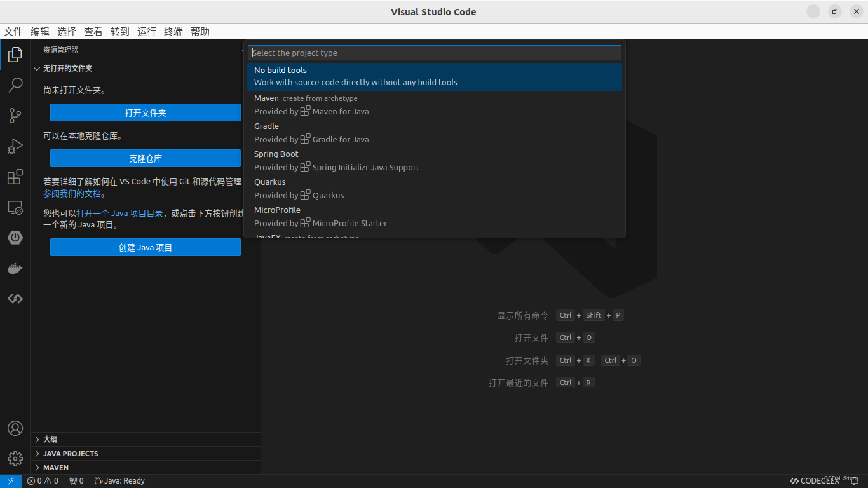
Task: Click the remote window indicator in status bar
Action: [11, 481]
